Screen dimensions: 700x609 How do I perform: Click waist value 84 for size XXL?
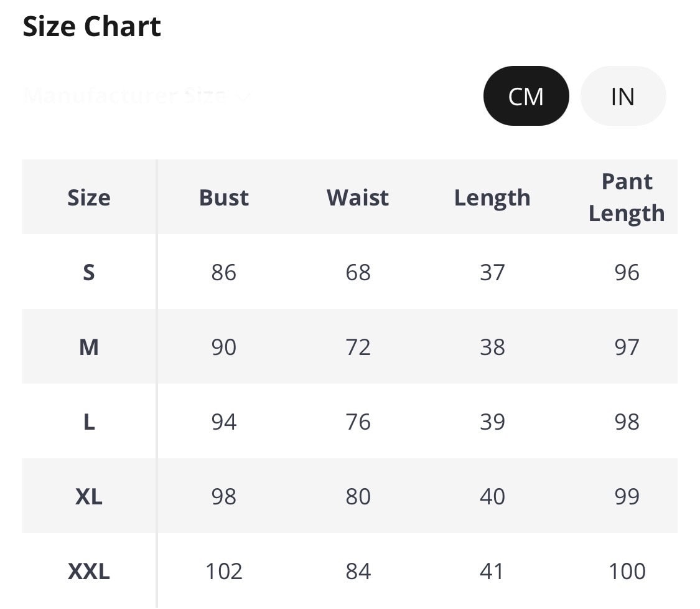(x=358, y=571)
